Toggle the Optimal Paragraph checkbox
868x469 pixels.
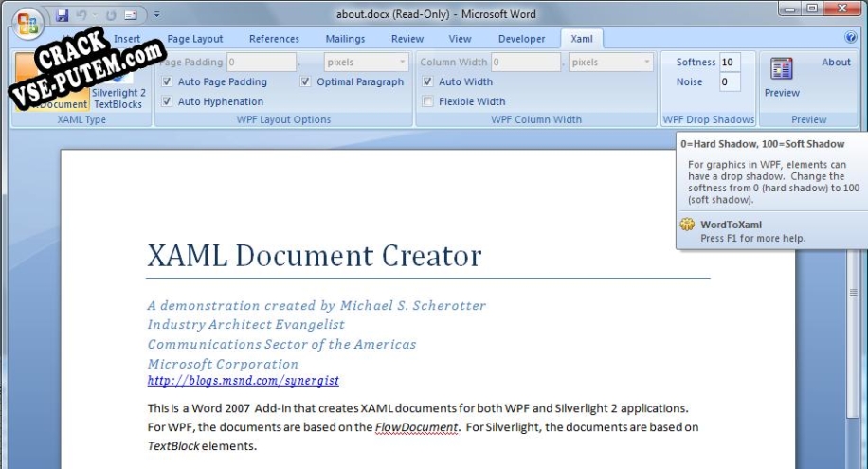click(305, 81)
